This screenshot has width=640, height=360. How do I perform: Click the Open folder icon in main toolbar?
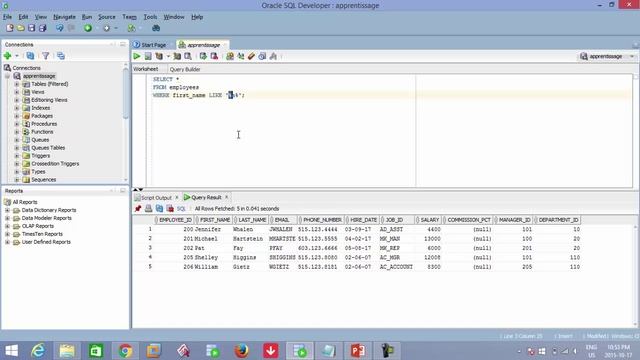[21, 28]
